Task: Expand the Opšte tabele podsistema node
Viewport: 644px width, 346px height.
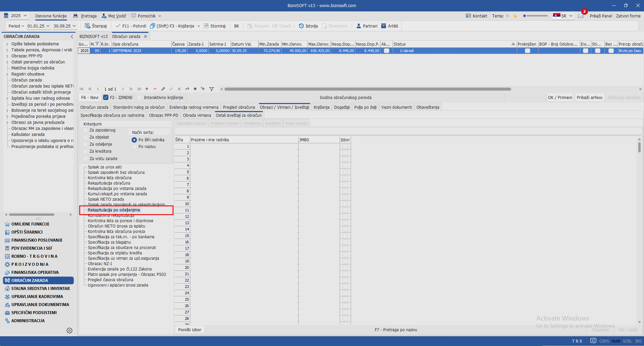Action: (7, 44)
